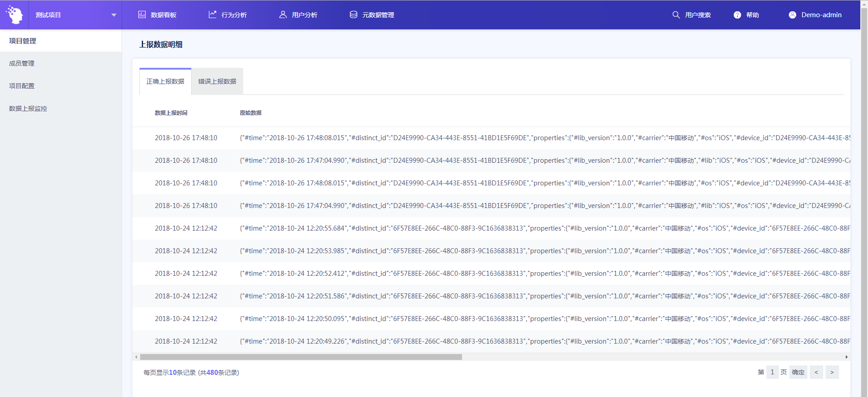
Task: Switch to the 错误上报数据 tab
Action: click(217, 81)
